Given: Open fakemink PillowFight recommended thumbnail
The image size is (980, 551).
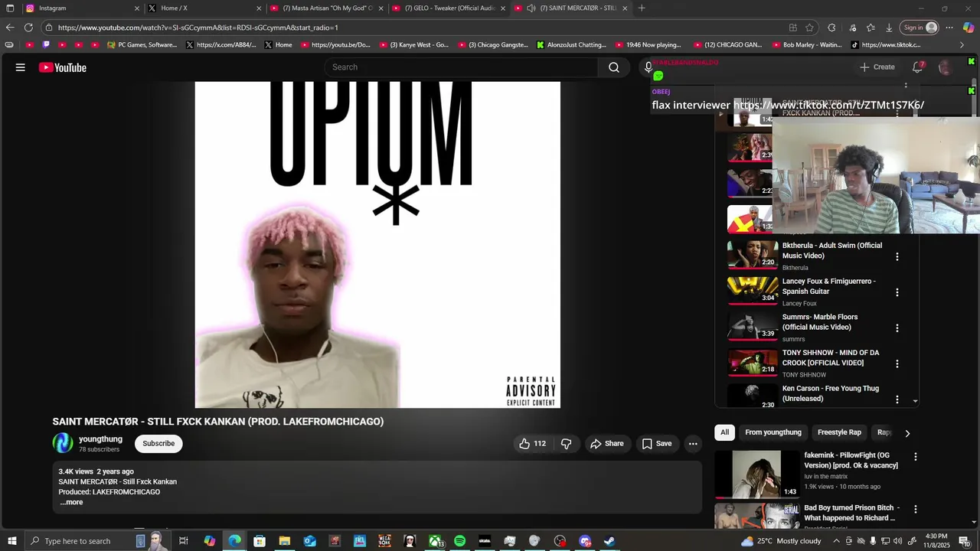Looking at the screenshot, I should click(x=756, y=474).
